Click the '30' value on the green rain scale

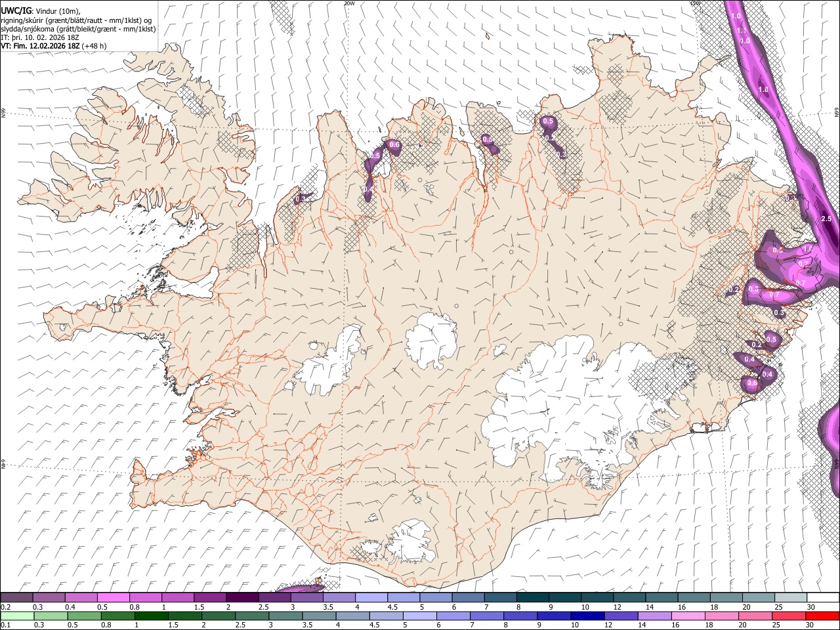[810, 625]
